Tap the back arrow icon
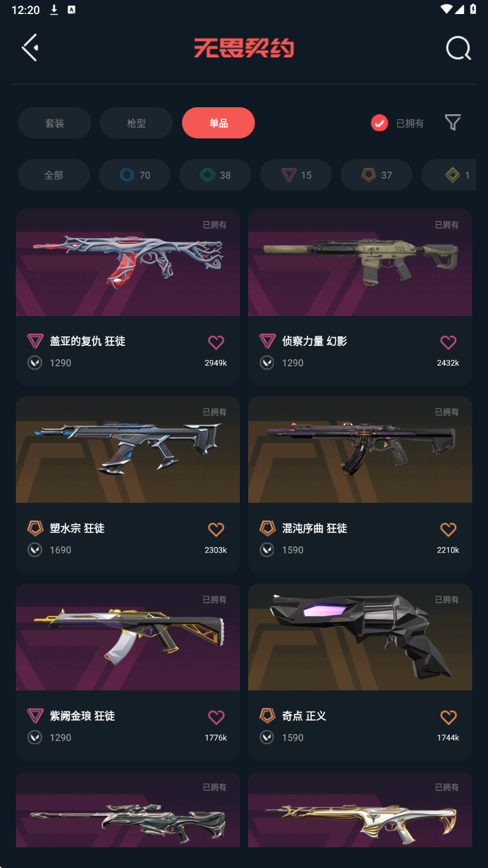 click(x=30, y=48)
